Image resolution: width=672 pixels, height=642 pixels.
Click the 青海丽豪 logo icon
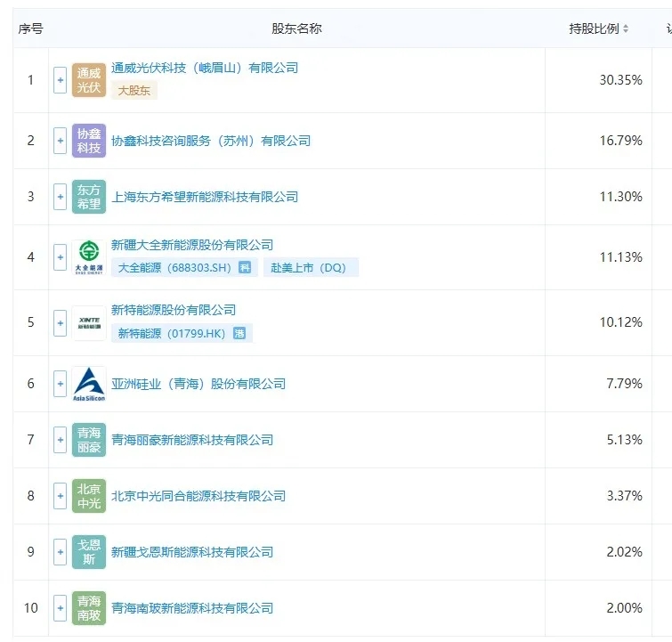pos(89,440)
